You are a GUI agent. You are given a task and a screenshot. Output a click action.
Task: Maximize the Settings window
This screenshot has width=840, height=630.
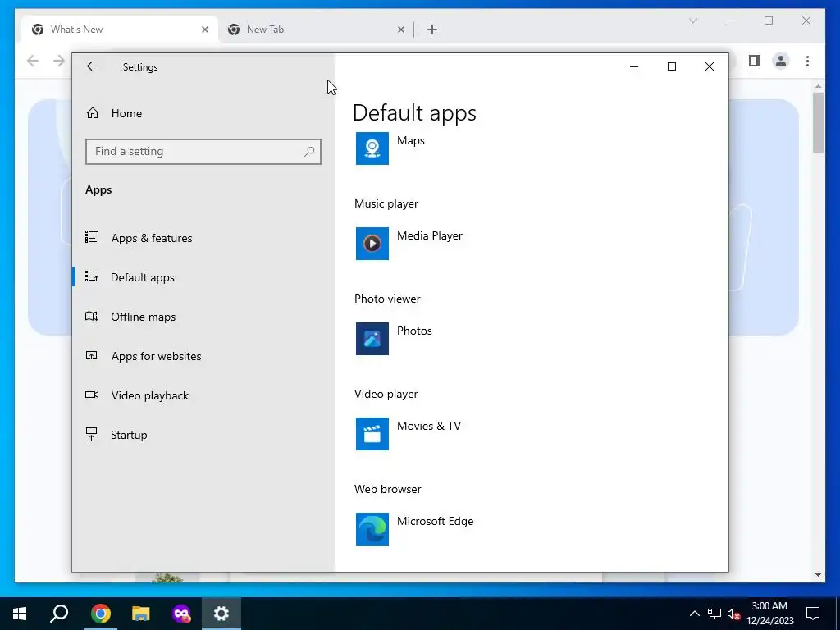671,66
